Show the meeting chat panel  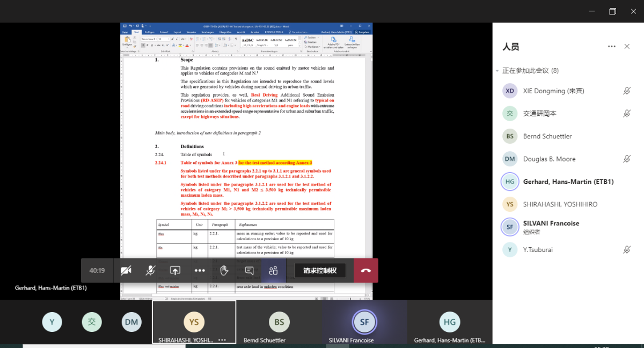249,270
